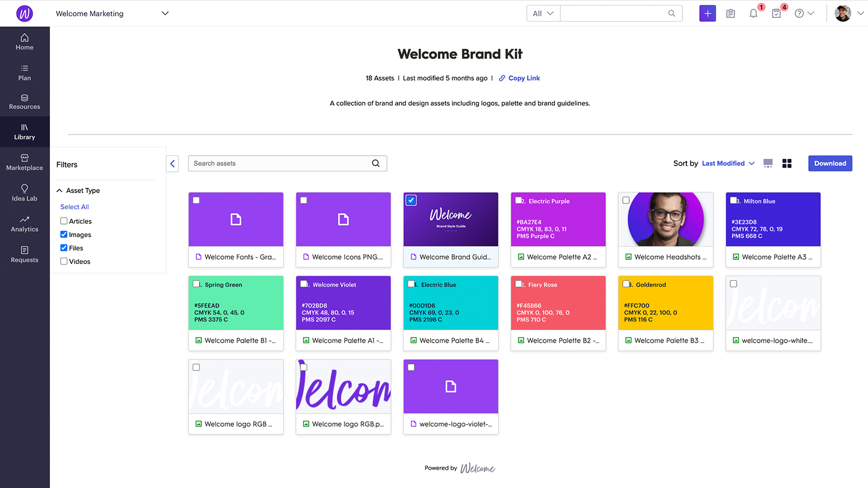
Task: Collapse the Asset Type filter section
Action: pos(60,190)
